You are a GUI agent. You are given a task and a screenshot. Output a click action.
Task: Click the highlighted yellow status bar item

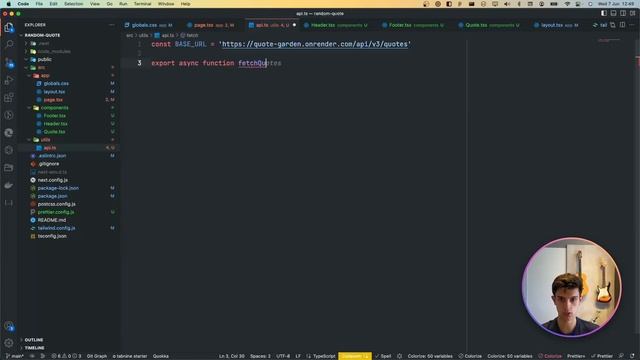(355, 356)
